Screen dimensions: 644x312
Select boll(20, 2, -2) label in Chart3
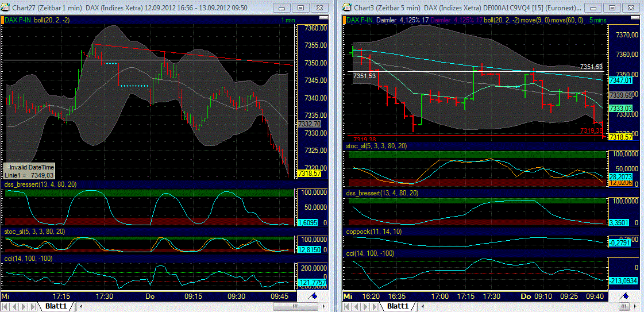[x=503, y=20]
